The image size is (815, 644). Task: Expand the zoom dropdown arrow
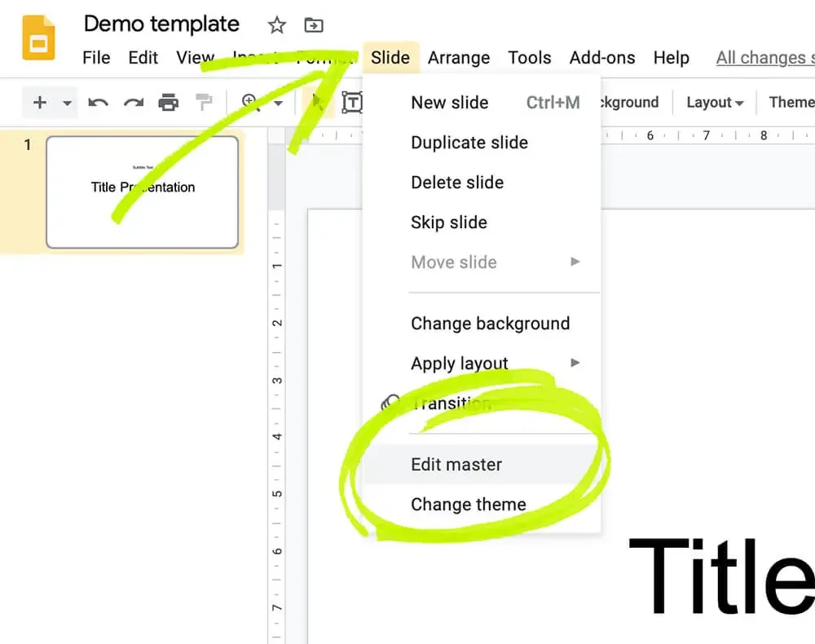[x=278, y=103]
